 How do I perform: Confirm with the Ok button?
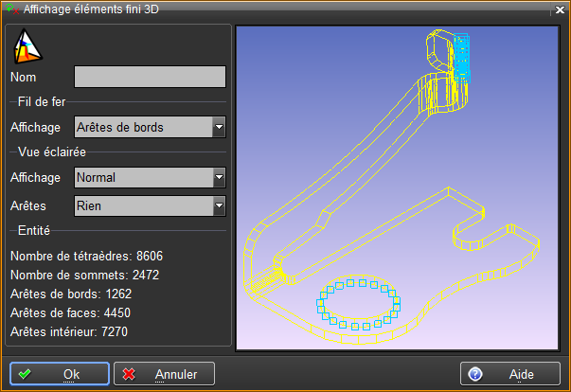point(60,374)
